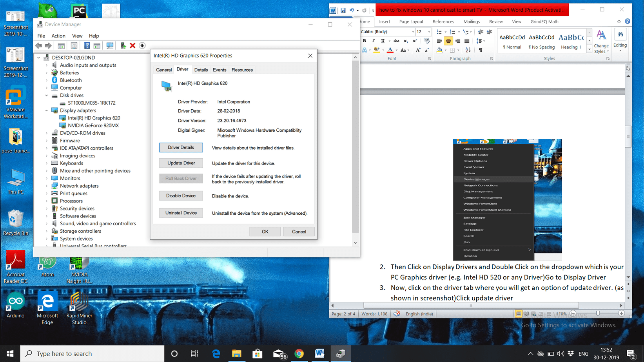
Task: Toggle center alignment in Paragraph group
Action: click(x=448, y=41)
